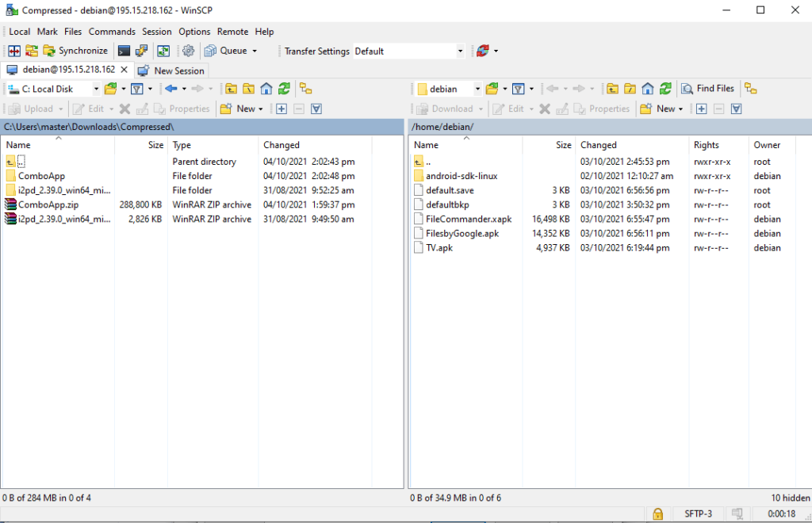Open the Help menu

tap(264, 32)
